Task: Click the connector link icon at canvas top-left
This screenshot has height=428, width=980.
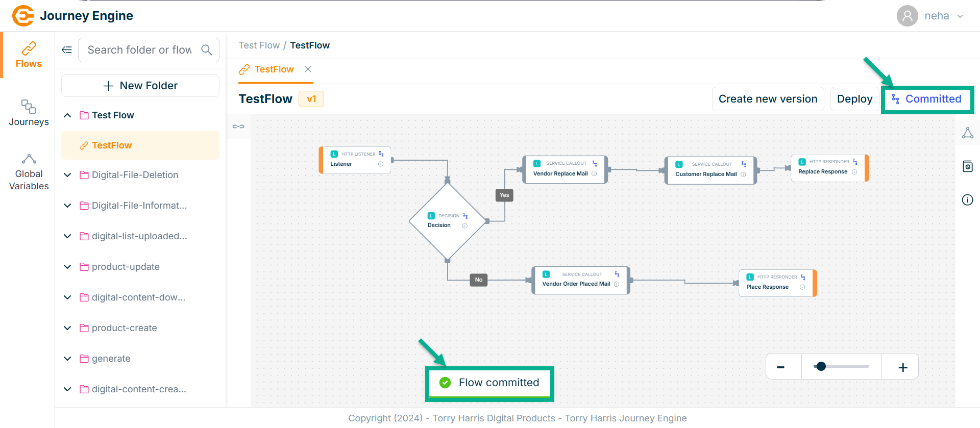Action: tap(238, 127)
